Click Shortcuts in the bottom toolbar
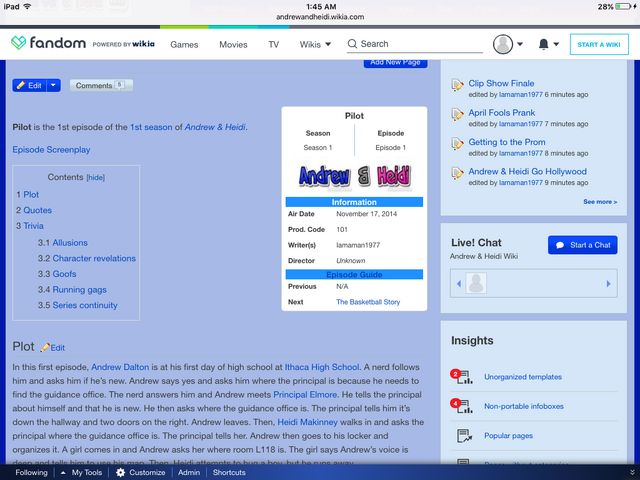This screenshot has width=640, height=480. (229, 473)
